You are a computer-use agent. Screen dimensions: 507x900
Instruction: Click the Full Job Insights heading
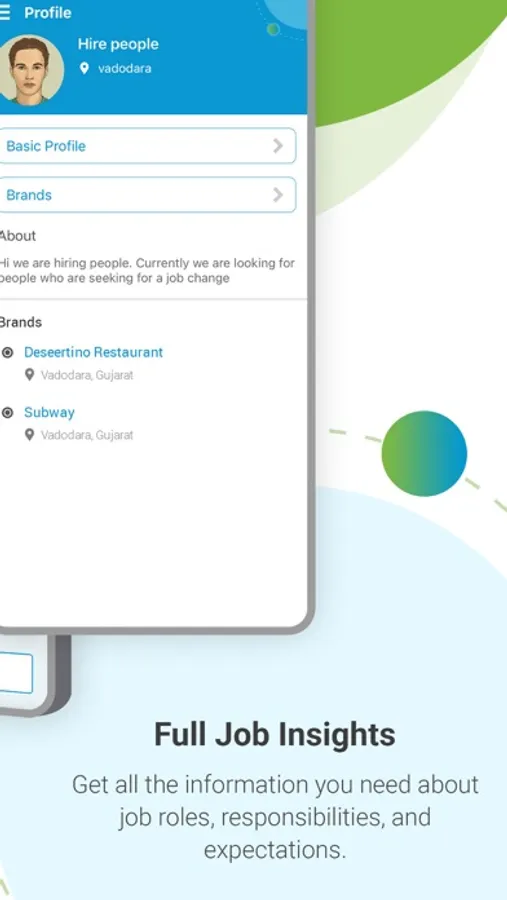(x=274, y=734)
